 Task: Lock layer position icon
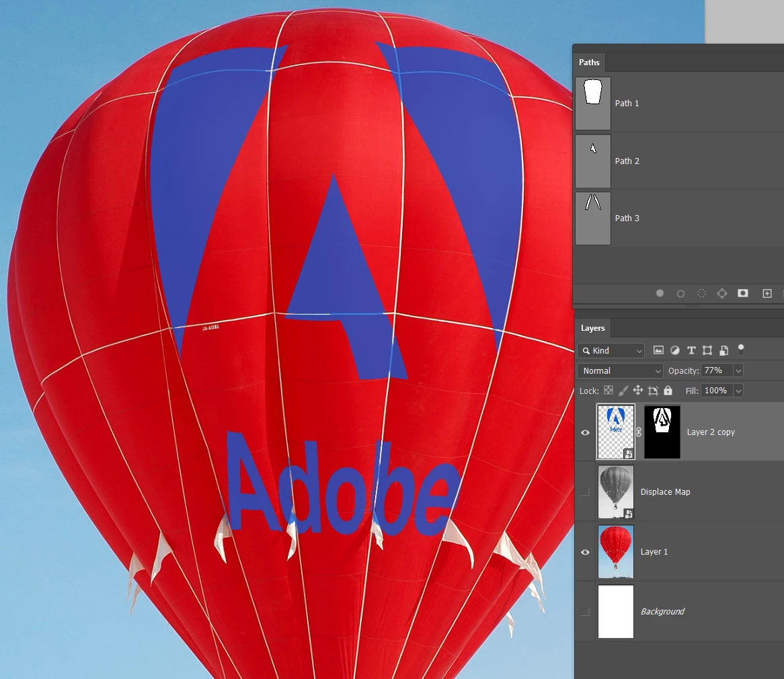(x=638, y=391)
